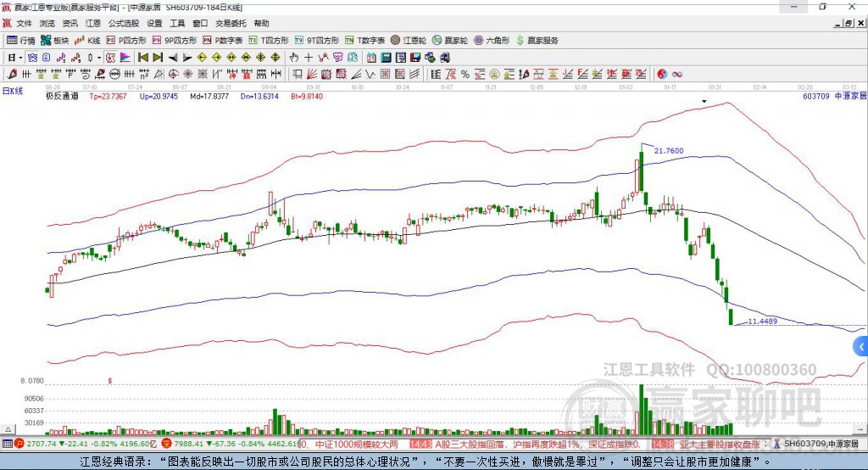The image size is (868, 470).
Task: Select the Gann fan lines tool
Action: pos(312,75)
